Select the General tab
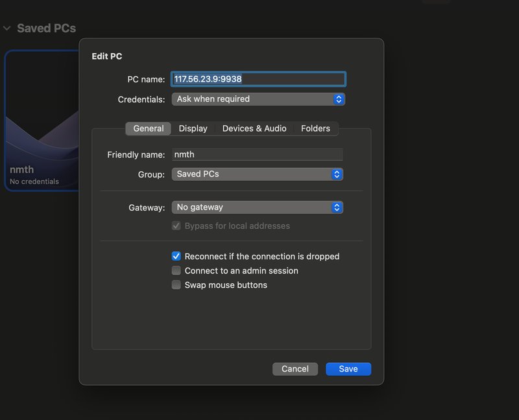The width and height of the screenshot is (519, 420). (x=149, y=128)
